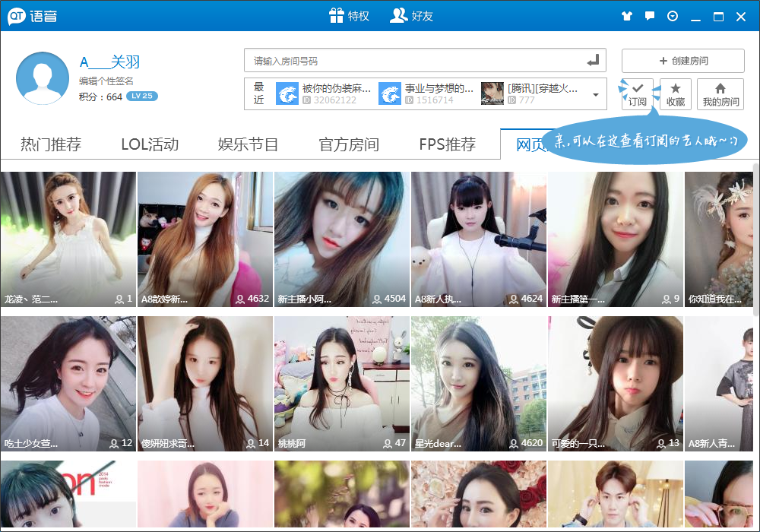Screen dimensions: 760x532
Task: Edit the personal signature 编辑个性签名
Action: [x=106, y=81]
